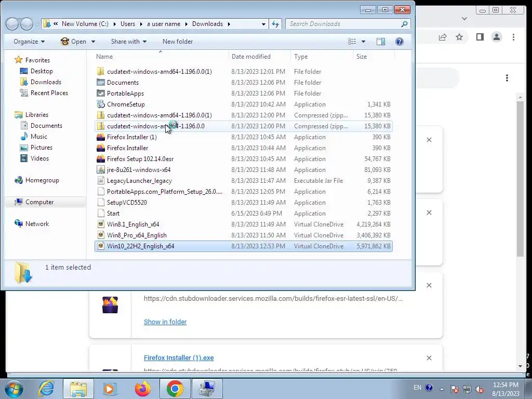The height and width of the screenshot is (399, 532).
Task: Navigate to 'a user name' breadcrumb segment
Action: [164, 24]
